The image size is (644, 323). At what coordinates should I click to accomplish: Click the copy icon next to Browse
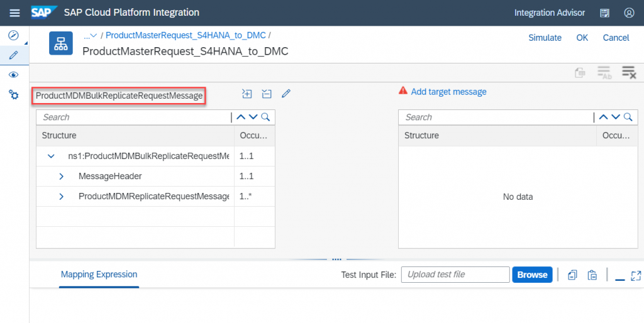tap(572, 275)
